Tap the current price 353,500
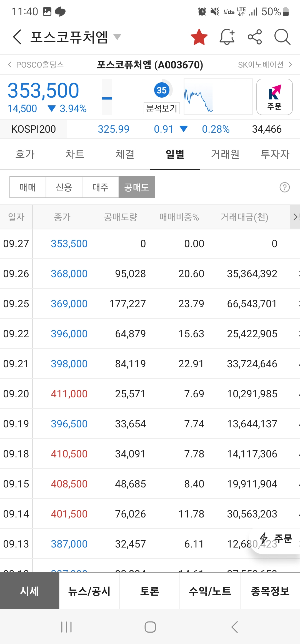This screenshot has height=644, width=300. coord(43,91)
